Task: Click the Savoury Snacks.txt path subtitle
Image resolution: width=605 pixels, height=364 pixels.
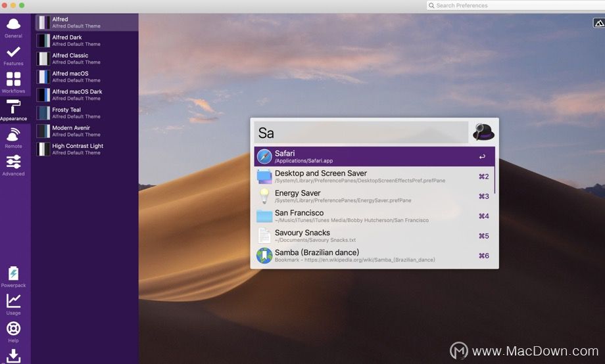Action: (315, 240)
